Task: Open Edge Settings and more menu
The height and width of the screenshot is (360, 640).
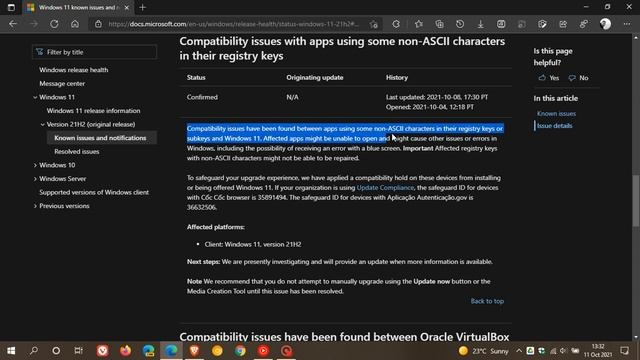Action: pos(627,24)
